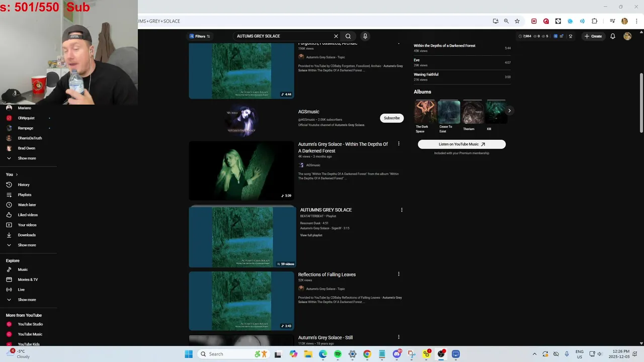Open the Autumn's Grey Solace - Still options menu
Image resolution: width=644 pixels, height=362 pixels.
398,337
